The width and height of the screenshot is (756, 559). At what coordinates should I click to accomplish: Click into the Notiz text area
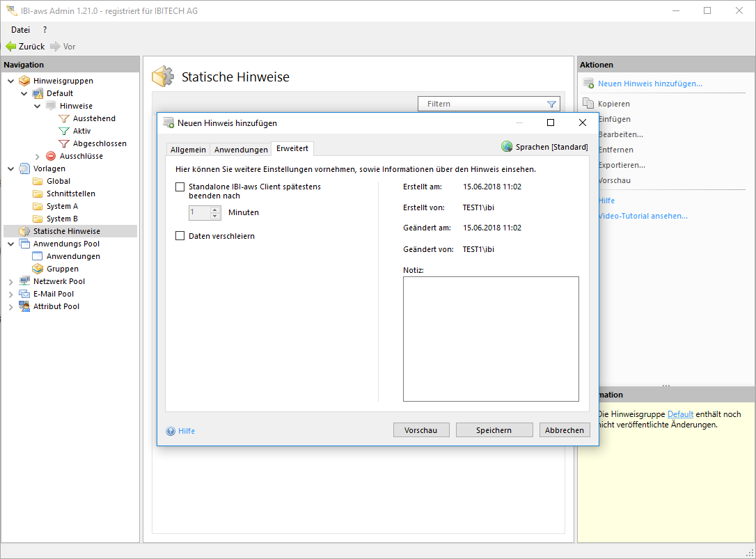[491, 339]
